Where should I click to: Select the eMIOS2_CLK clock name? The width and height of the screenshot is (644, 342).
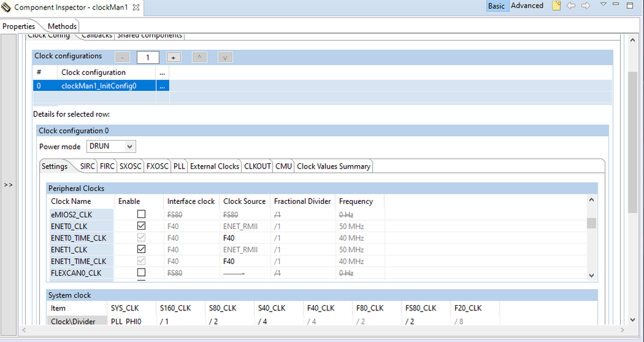[72, 215]
